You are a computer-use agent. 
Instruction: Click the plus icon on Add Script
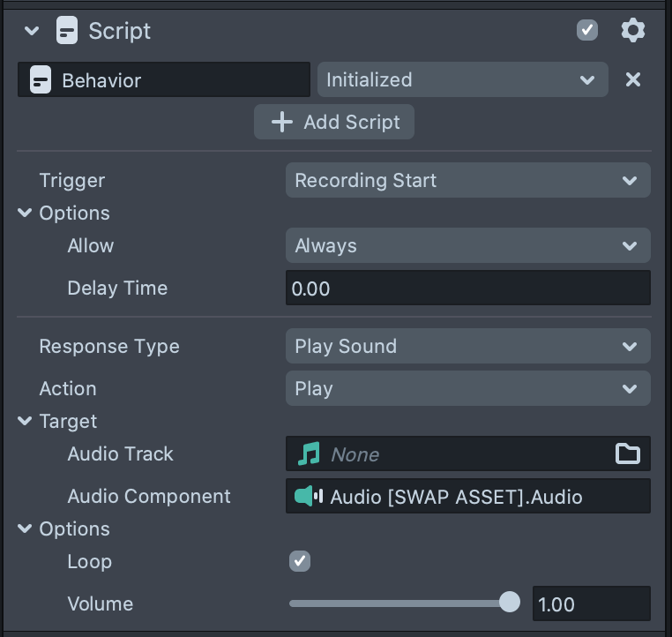[281, 123]
